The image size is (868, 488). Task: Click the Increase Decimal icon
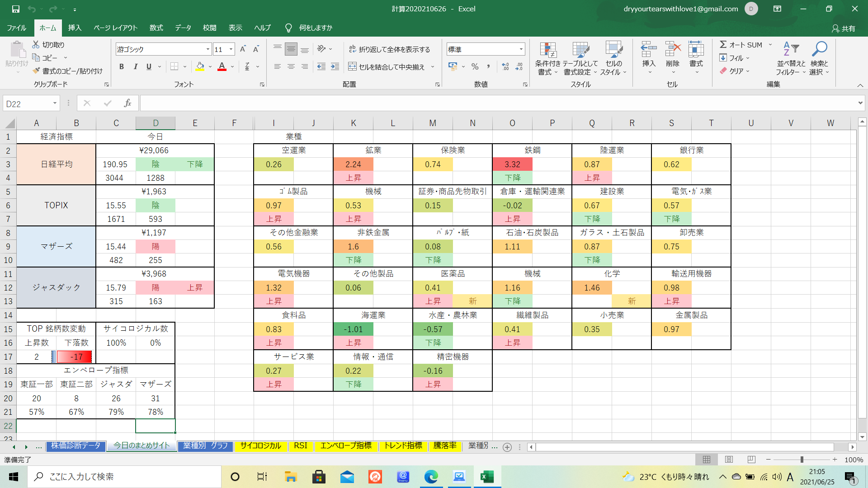[x=505, y=67]
